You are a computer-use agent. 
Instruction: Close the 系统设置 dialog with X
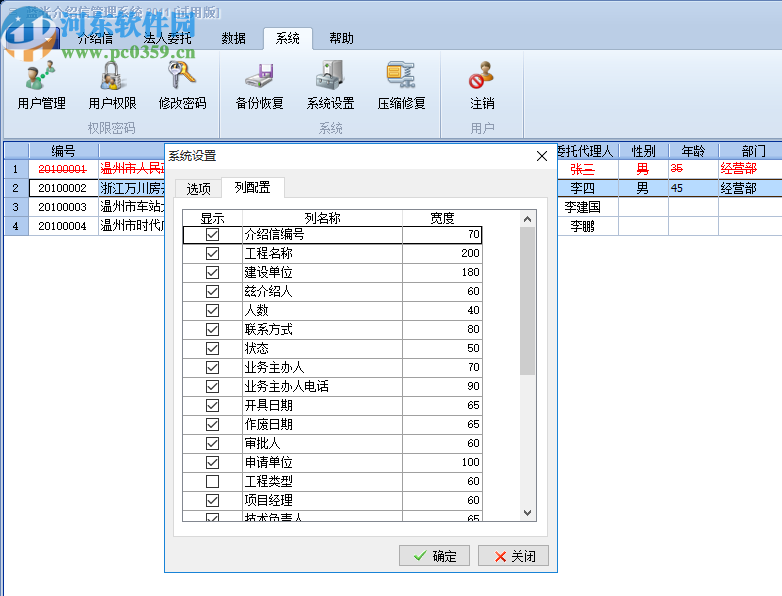pyautogui.click(x=542, y=156)
